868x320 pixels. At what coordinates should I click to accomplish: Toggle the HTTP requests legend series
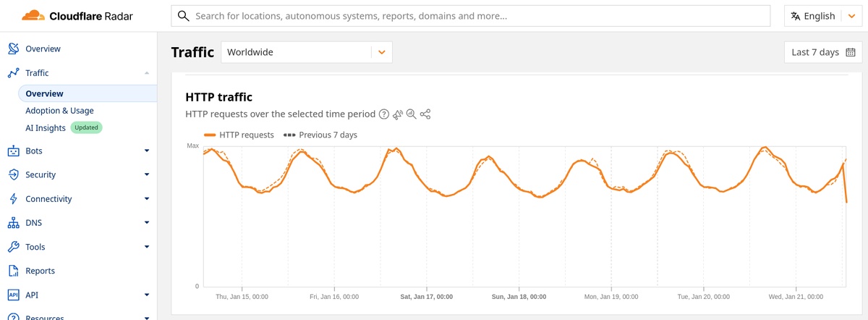point(239,135)
